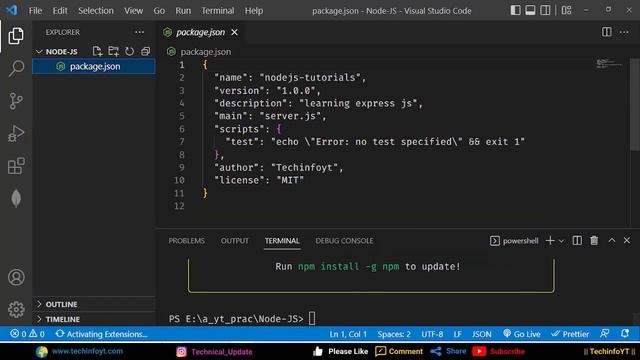Click the opening brace on line 1
This screenshot has width=640, height=360.
tap(205, 64)
